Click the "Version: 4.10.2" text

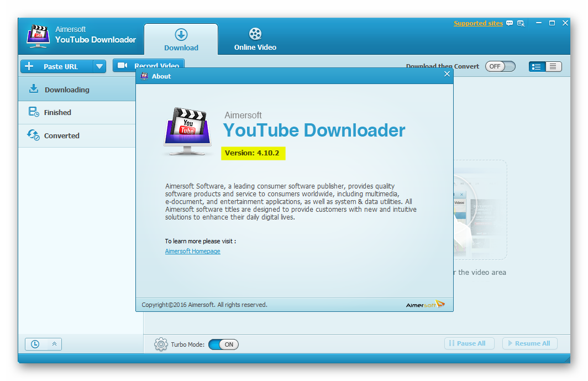coord(252,153)
